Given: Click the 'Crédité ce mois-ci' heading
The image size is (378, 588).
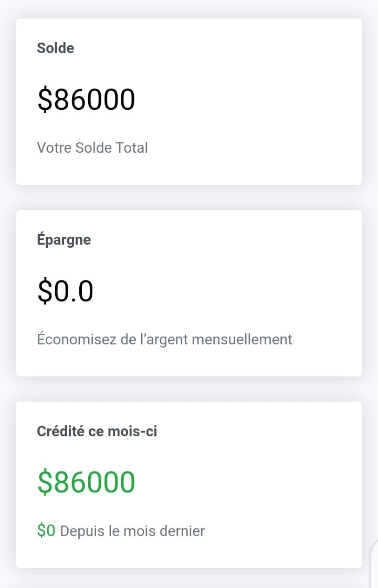Looking at the screenshot, I should (97, 432).
